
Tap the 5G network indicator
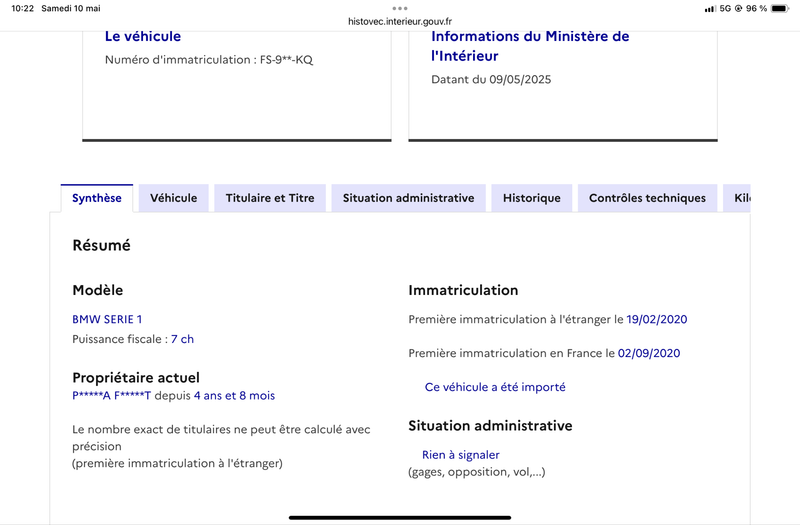coord(725,9)
